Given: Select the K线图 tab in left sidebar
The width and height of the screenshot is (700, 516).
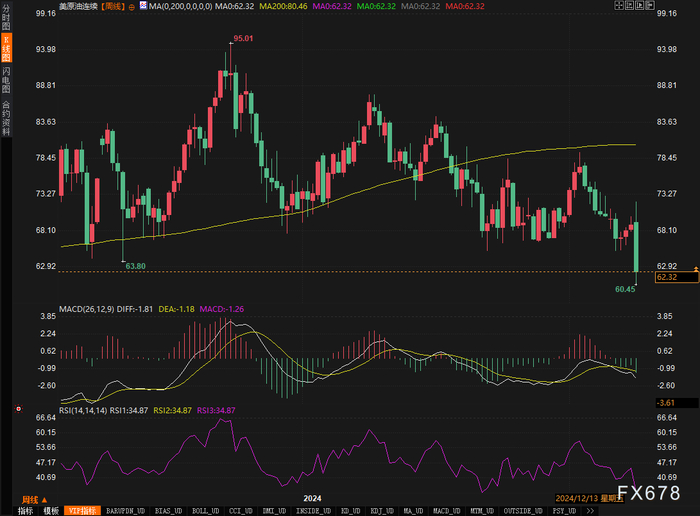Looking at the screenshot, I should [x=6, y=48].
